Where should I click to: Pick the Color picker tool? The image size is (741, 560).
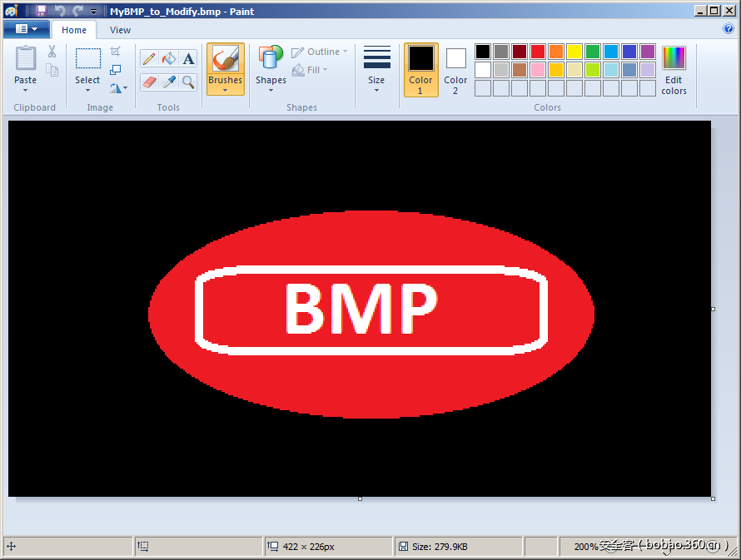(168, 82)
